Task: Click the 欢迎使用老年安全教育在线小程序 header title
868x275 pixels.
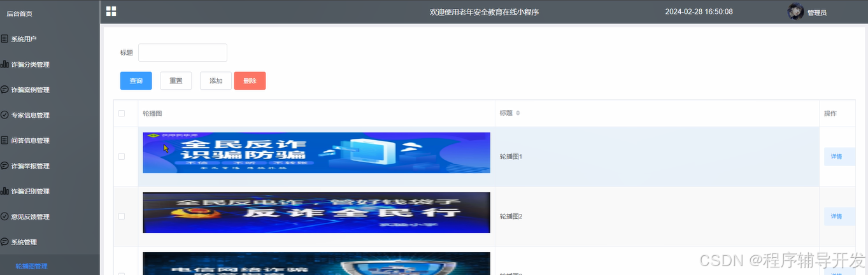Action: tap(485, 11)
